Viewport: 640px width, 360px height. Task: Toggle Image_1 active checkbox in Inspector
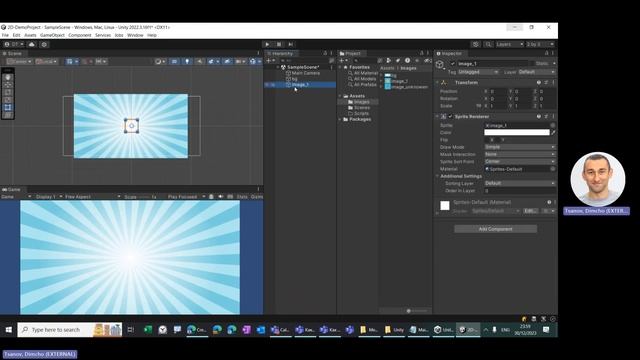tap(452, 64)
